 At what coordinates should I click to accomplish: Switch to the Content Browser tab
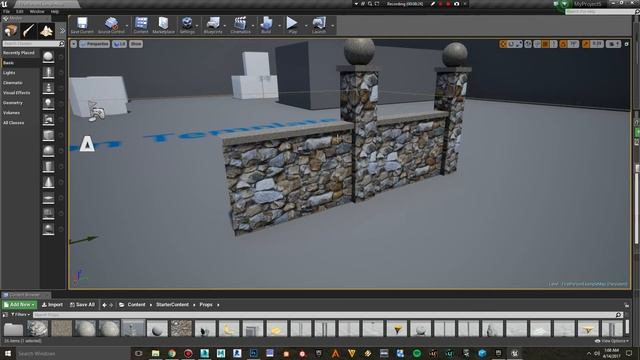pyautogui.click(x=25, y=295)
